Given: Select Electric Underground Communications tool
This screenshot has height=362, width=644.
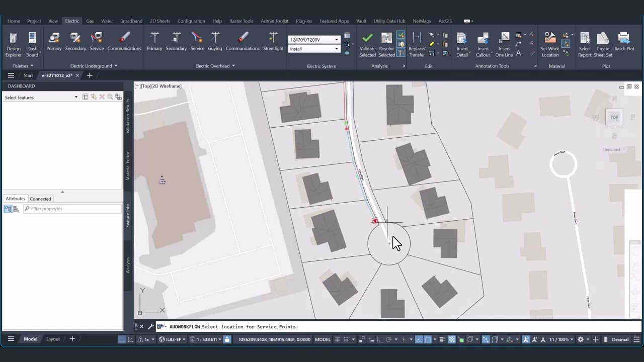Looking at the screenshot, I should pos(124,42).
